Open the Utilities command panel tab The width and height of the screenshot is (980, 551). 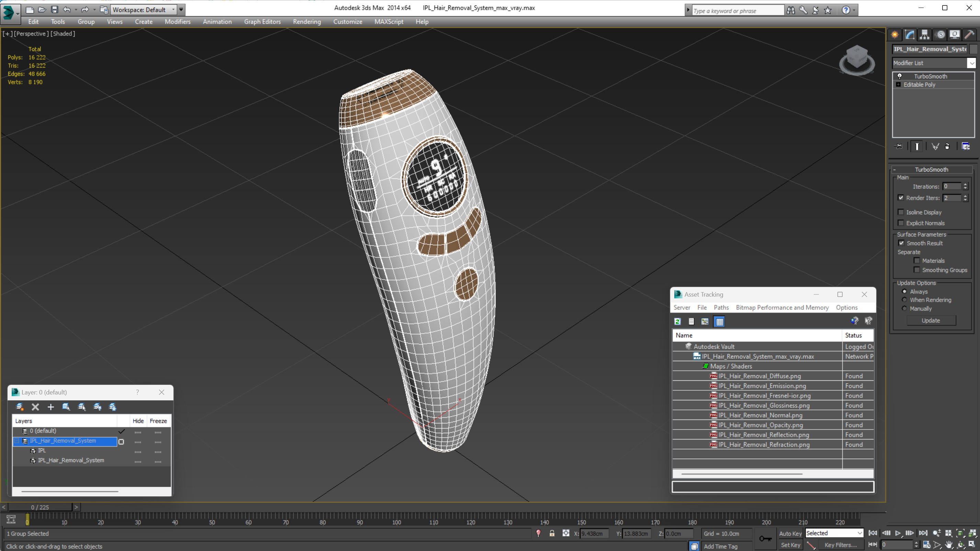969,35
